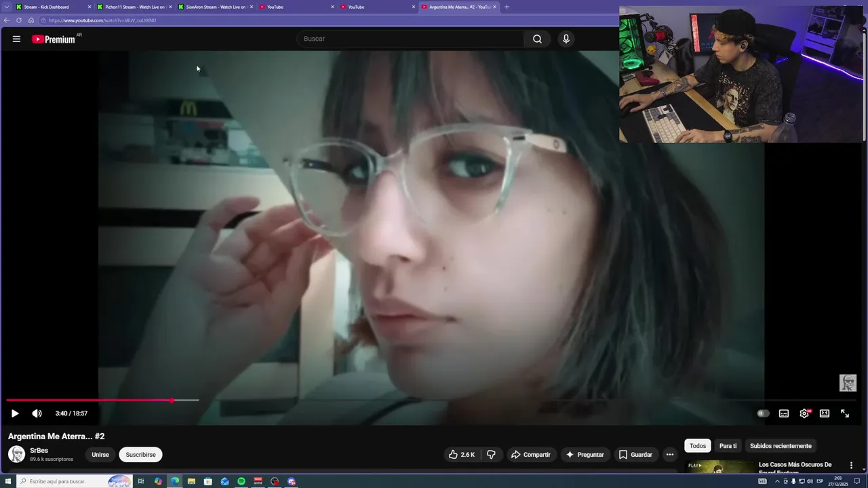Open Spotify on taskbar
Viewport: 868px width, 488px height.
(241, 481)
